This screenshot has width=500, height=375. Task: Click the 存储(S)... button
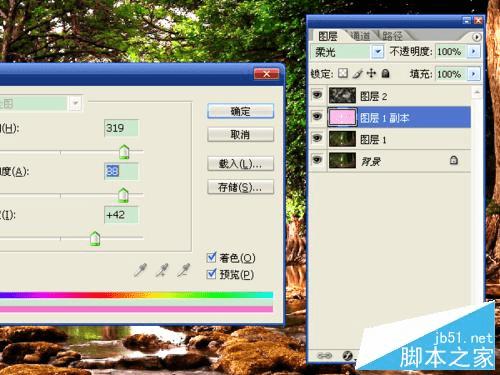[x=240, y=187]
